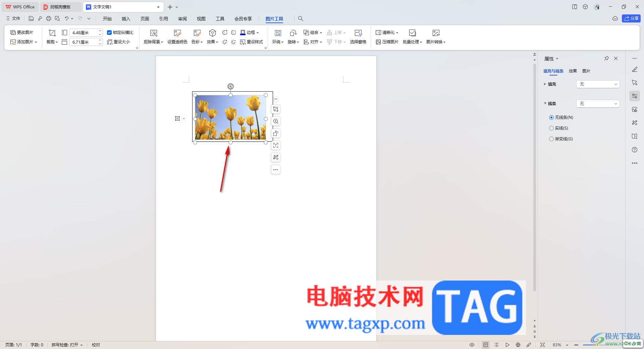Open the pen tool in right sidebar
Image resolution: width=644 pixels, height=349 pixels.
635,69
